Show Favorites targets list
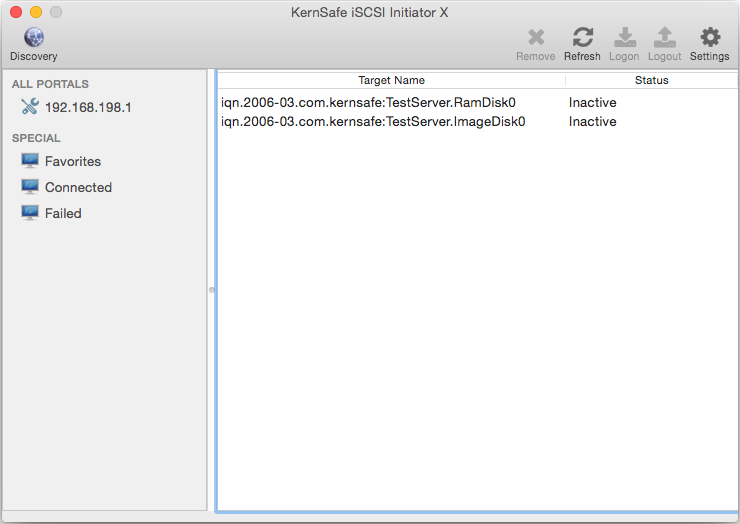This screenshot has width=740, height=524. (73, 161)
